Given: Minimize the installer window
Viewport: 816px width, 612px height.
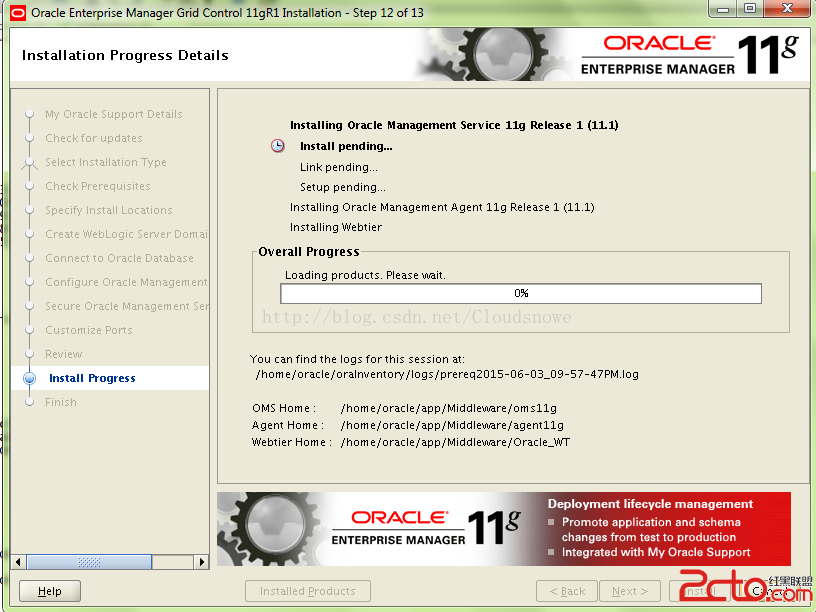Looking at the screenshot, I should click(x=722, y=8).
